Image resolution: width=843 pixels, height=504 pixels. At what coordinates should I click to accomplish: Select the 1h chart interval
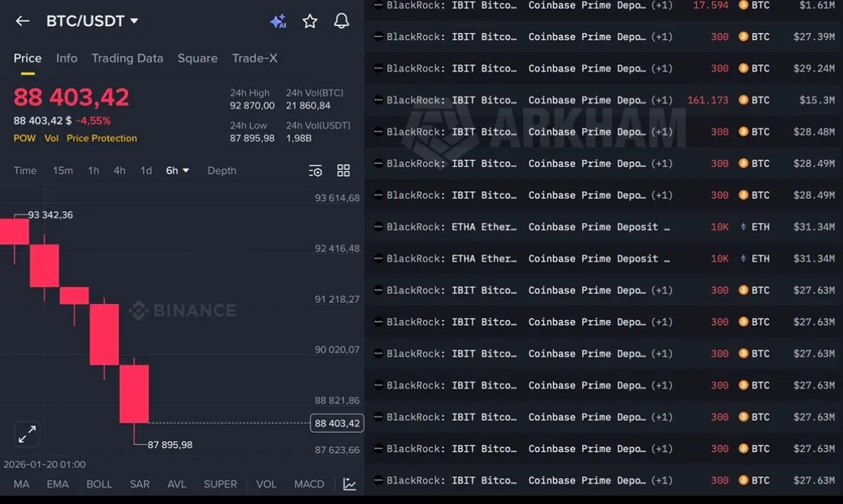[94, 170]
